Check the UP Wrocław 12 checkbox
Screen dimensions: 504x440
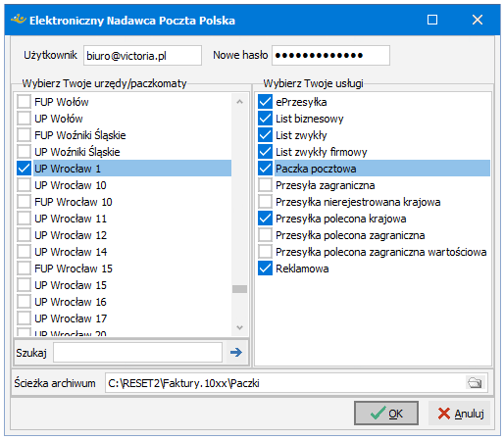tap(24, 235)
